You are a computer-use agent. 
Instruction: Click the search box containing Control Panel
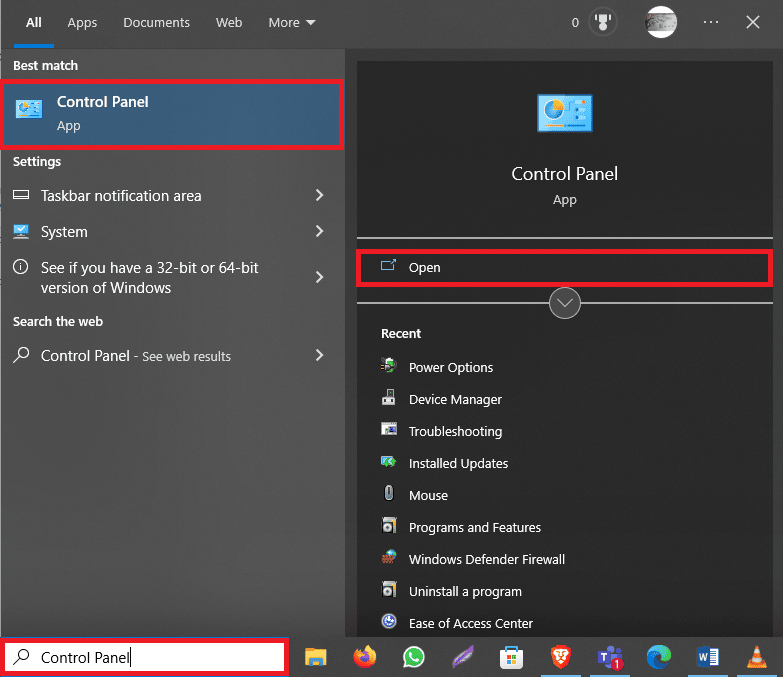[145, 657]
